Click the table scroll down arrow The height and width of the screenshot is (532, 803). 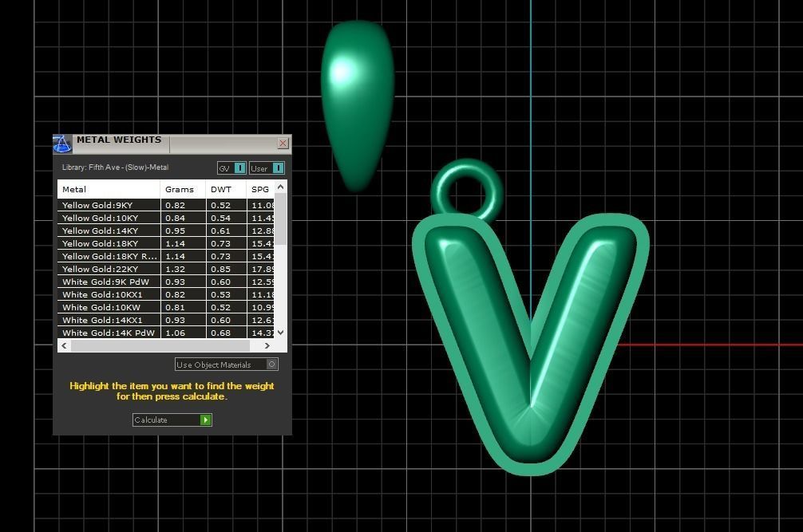point(281,333)
